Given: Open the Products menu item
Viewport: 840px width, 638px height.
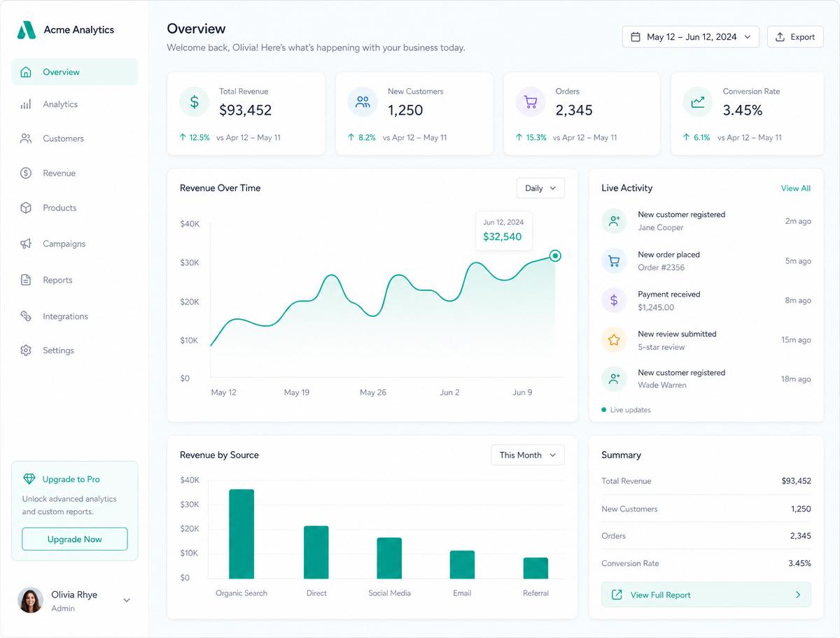Looking at the screenshot, I should pyautogui.click(x=75, y=208).
